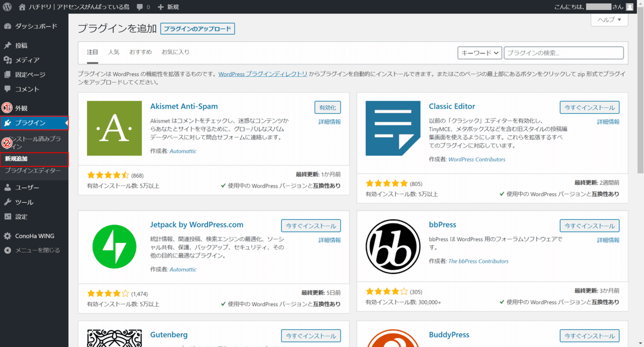Viewport: 644px width, 347px height.
Task: Click the wrench icon beside ツール
Action: click(x=8, y=202)
